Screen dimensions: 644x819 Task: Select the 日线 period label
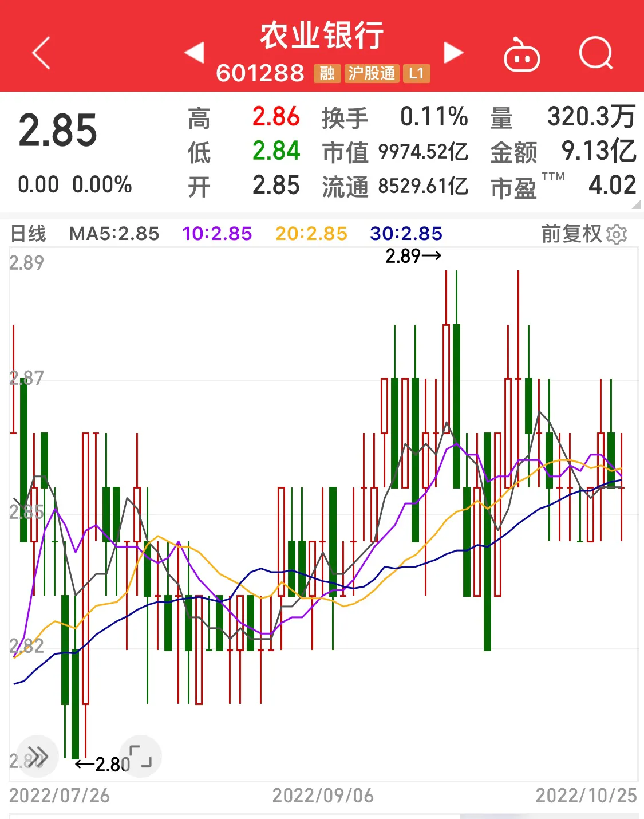pyautogui.click(x=28, y=234)
